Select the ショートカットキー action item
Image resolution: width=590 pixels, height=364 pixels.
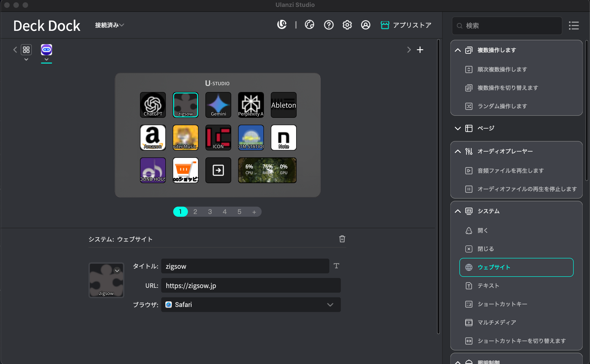pyautogui.click(x=502, y=304)
